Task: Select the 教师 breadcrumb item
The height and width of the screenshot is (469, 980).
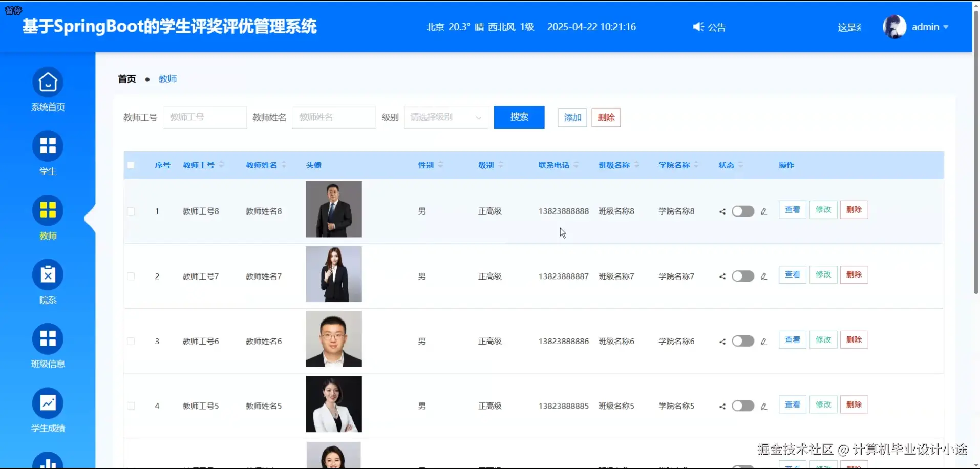Action: [168, 79]
